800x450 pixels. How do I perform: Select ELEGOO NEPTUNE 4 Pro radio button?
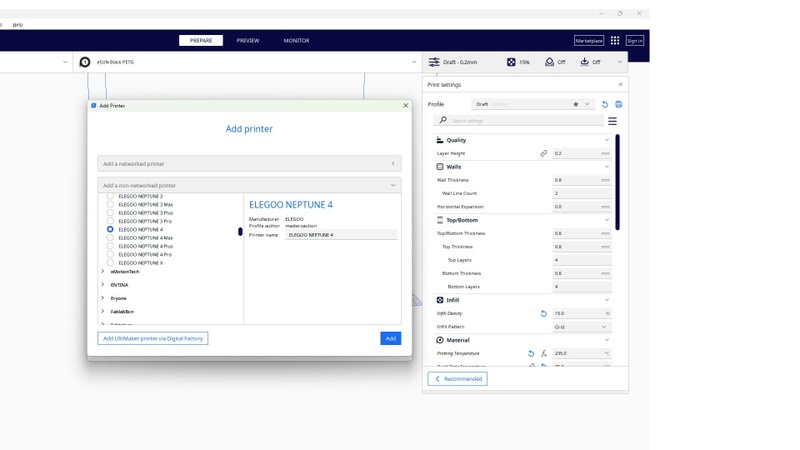[x=110, y=254]
